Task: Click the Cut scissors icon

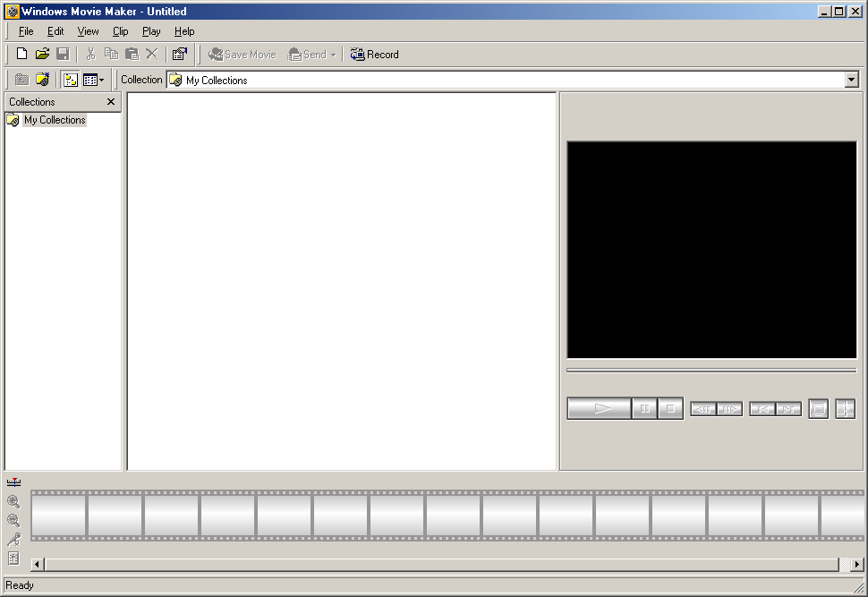Action: (x=90, y=54)
